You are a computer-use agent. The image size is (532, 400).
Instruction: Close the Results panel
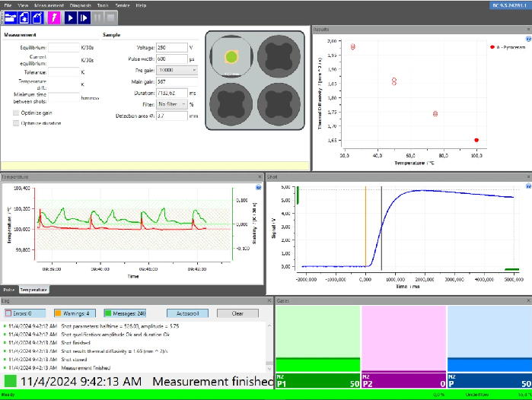click(x=529, y=30)
